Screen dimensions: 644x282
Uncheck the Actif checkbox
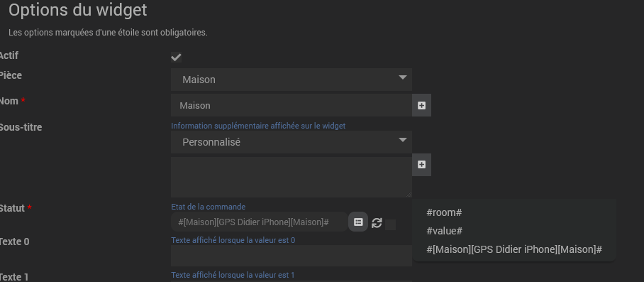[176, 57]
